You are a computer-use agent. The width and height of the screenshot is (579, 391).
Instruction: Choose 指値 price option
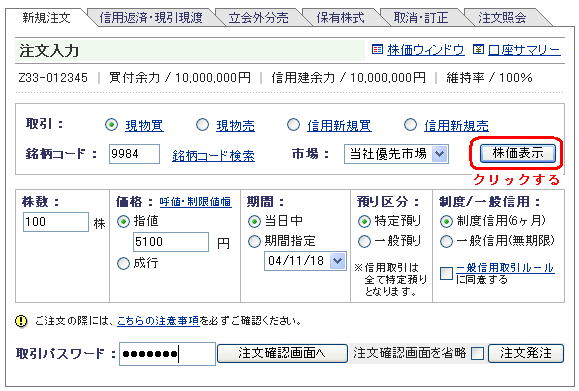click(x=123, y=222)
